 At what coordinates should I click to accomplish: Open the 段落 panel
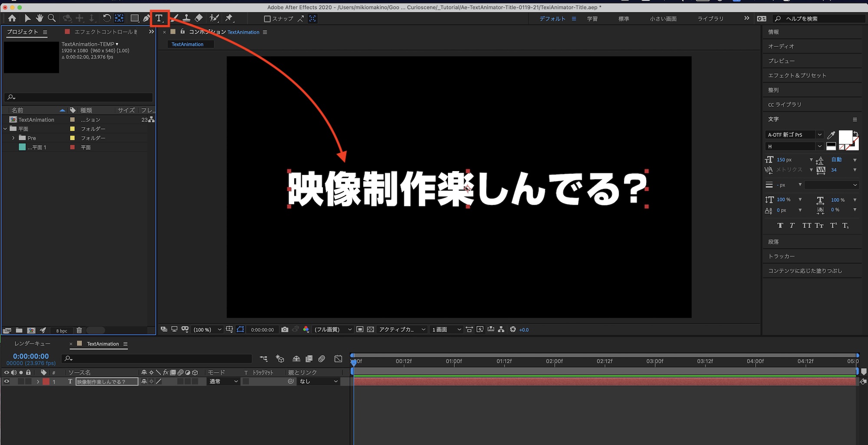coord(773,242)
